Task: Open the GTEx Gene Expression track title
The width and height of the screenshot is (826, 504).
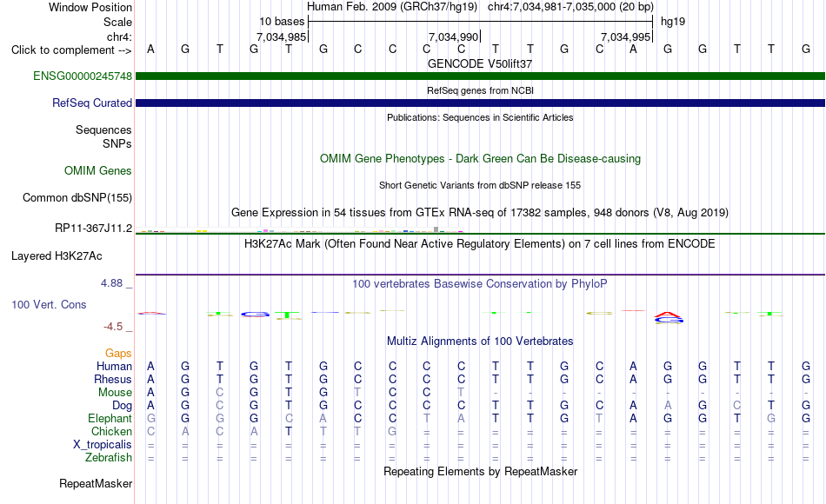Action: point(480,212)
